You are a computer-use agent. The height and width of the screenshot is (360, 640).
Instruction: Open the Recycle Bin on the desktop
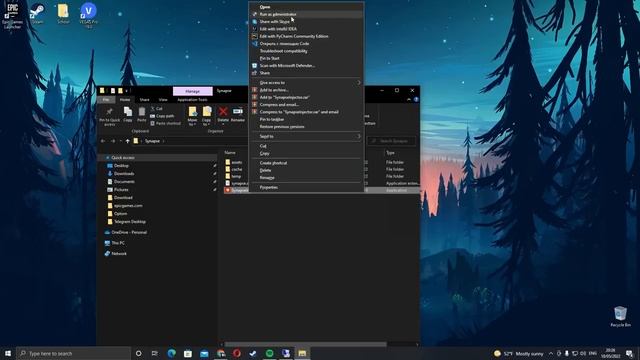(620, 317)
